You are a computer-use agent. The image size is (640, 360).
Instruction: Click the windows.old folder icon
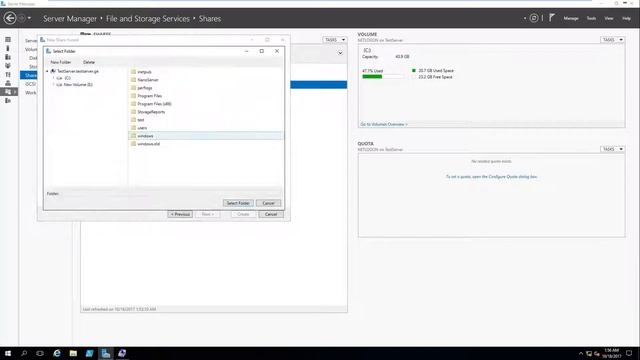(x=133, y=144)
